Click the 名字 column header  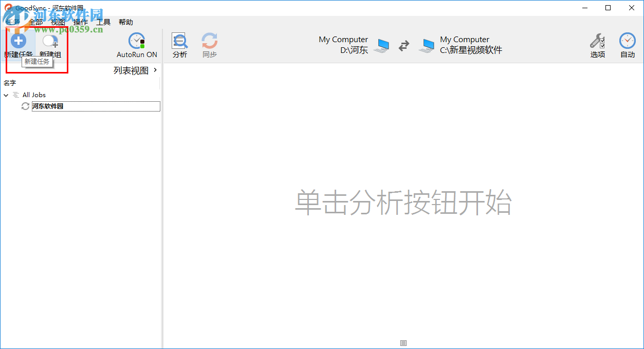pyautogui.click(x=10, y=83)
